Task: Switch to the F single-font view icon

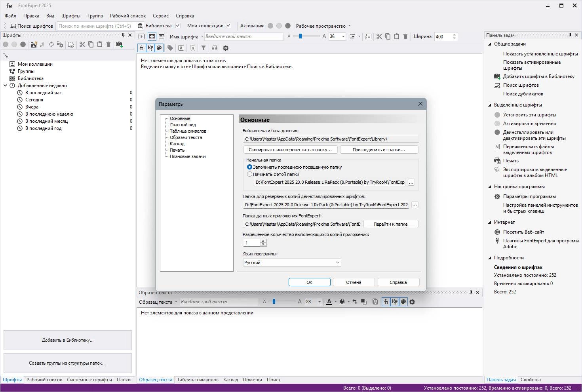Action: tap(142, 36)
